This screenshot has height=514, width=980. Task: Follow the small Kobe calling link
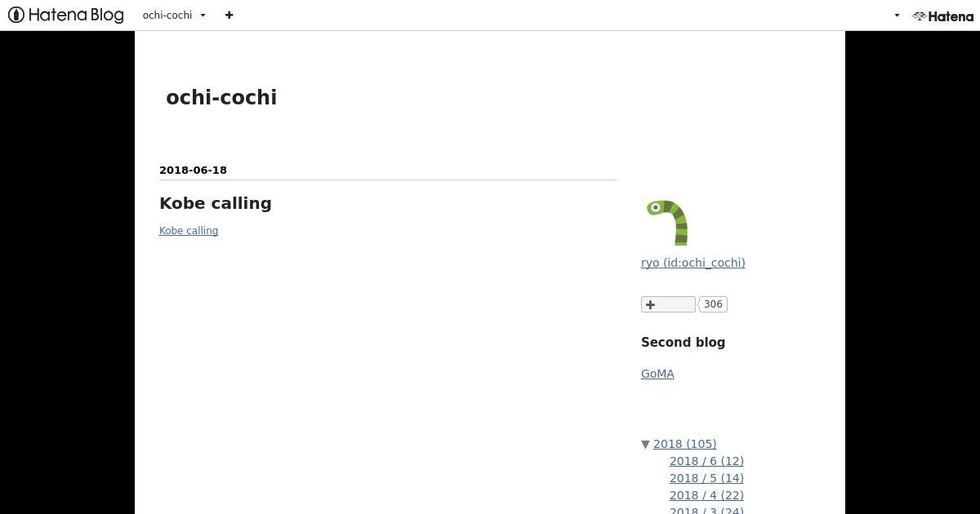pos(189,231)
